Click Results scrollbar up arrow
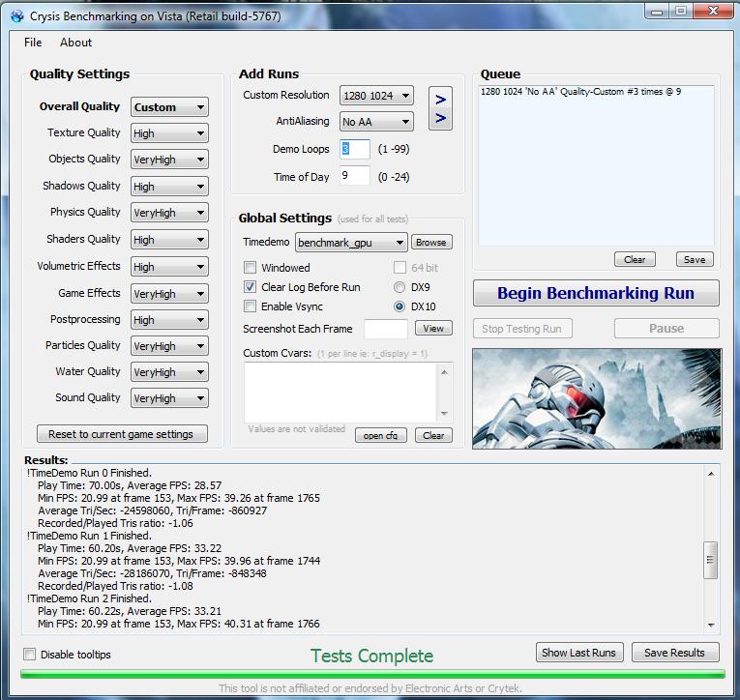The image size is (740, 700). click(711, 474)
